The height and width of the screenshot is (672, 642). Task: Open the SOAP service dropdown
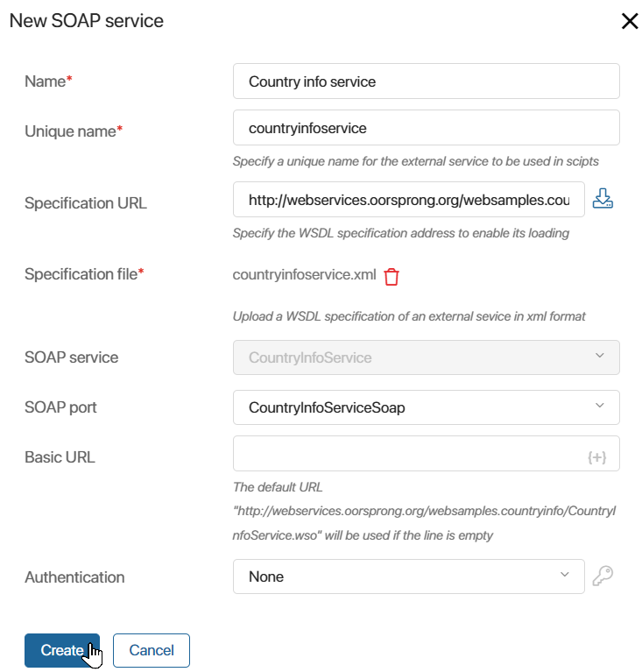click(426, 357)
